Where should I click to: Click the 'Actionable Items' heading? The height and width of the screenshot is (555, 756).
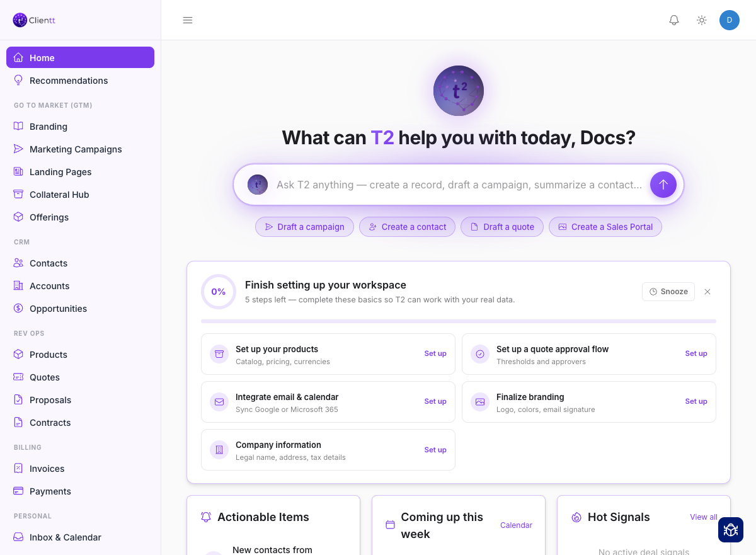[x=263, y=517]
